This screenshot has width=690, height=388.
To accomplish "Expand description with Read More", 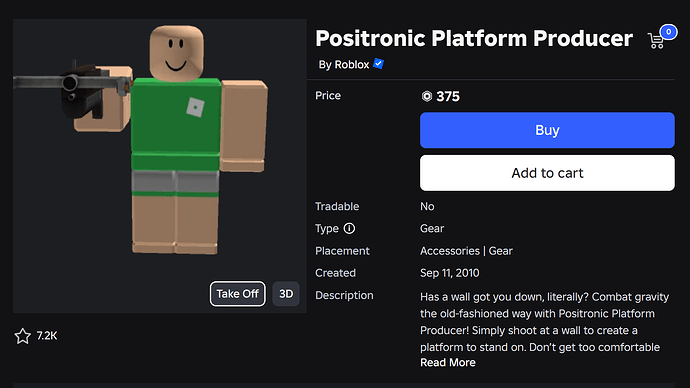I will (448, 362).
